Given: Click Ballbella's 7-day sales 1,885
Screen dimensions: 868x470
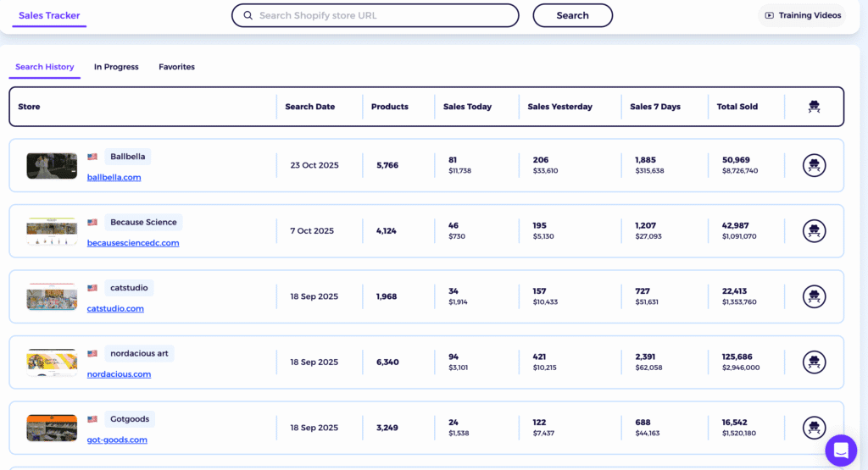Looking at the screenshot, I should [645, 160].
